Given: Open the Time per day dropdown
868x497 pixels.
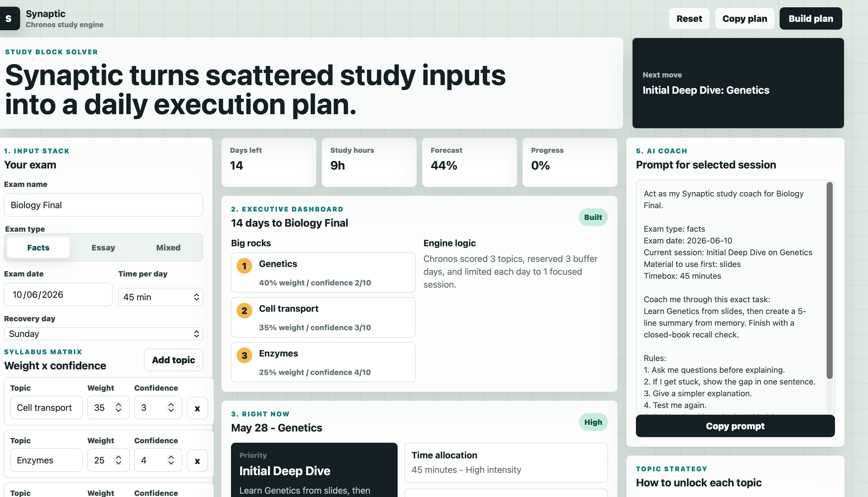Looking at the screenshot, I should click(x=160, y=297).
